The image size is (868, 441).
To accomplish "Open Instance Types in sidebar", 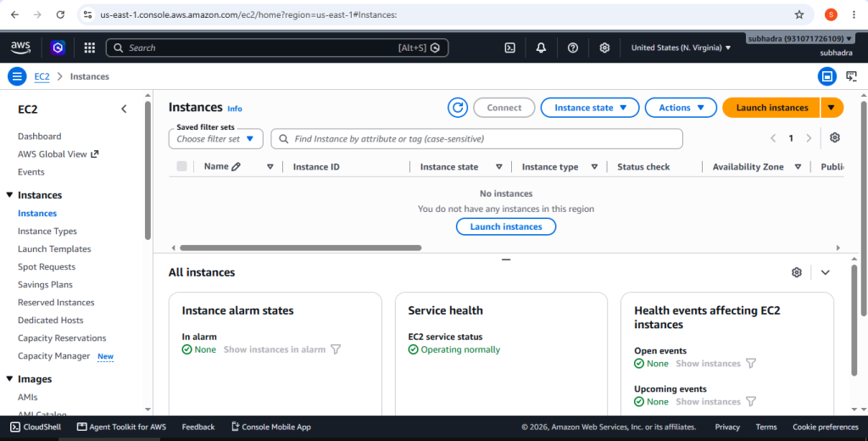I will pos(47,231).
